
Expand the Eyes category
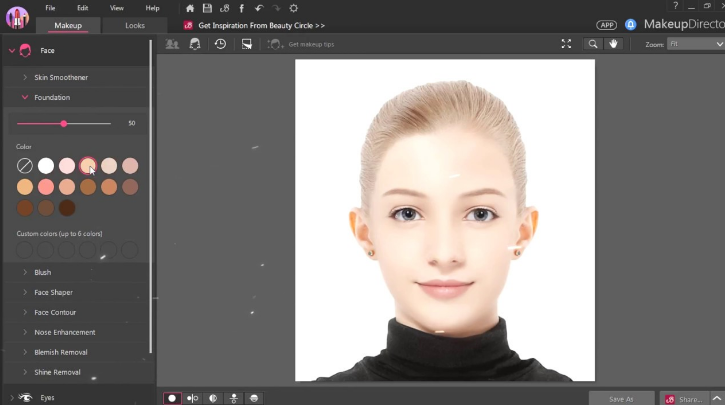pos(12,397)
